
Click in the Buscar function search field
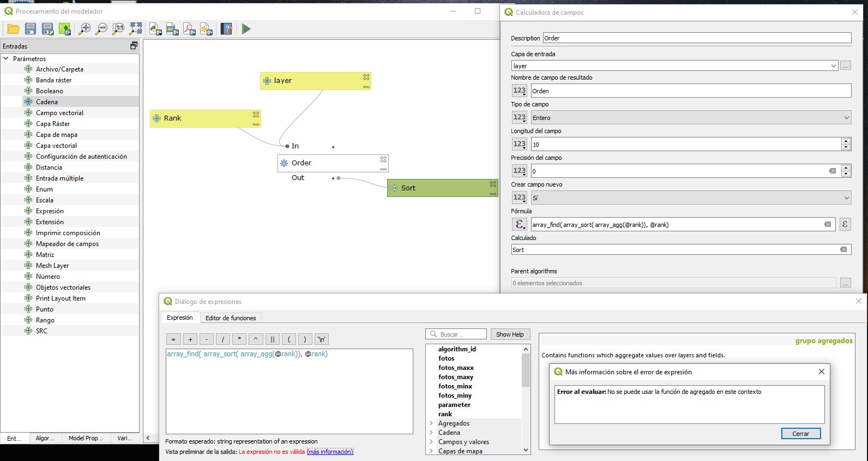point(456,334)
